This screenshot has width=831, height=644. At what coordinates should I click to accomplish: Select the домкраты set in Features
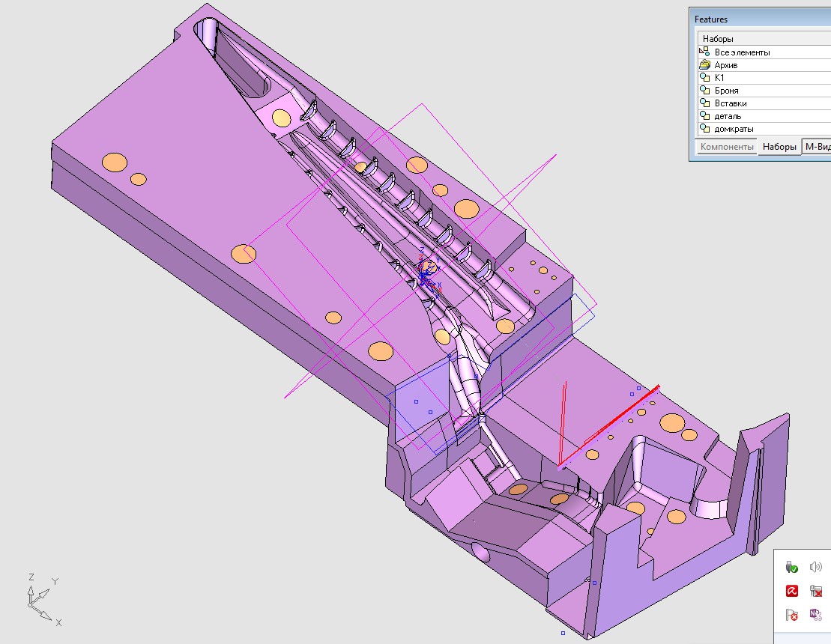[764, 128]
